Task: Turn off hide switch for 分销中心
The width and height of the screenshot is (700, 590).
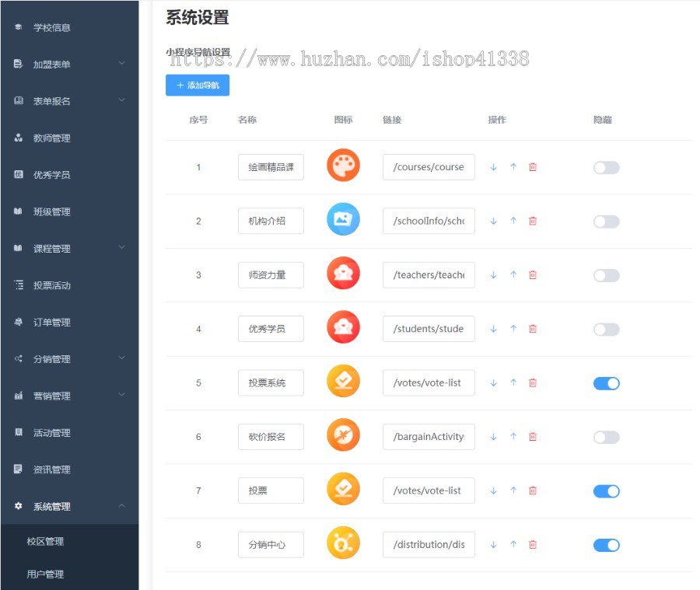Action: (x=606, y=546)
